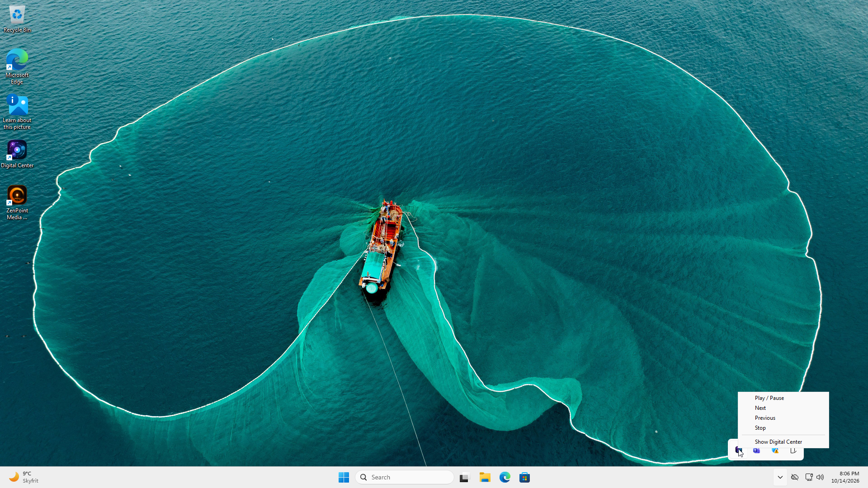Select the Microsoft Edge desktop shortcut
Viewport: 868px width, 488px height.
17,66
